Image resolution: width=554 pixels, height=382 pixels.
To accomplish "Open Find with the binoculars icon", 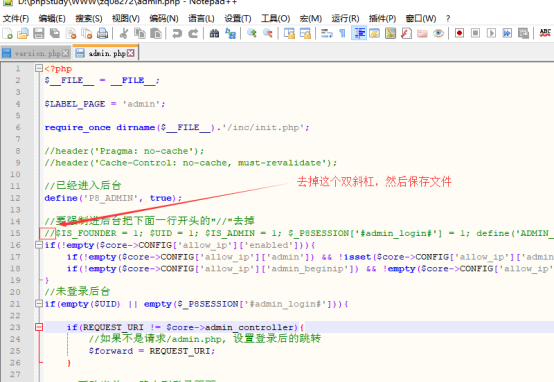I will (x=214, y=34).
